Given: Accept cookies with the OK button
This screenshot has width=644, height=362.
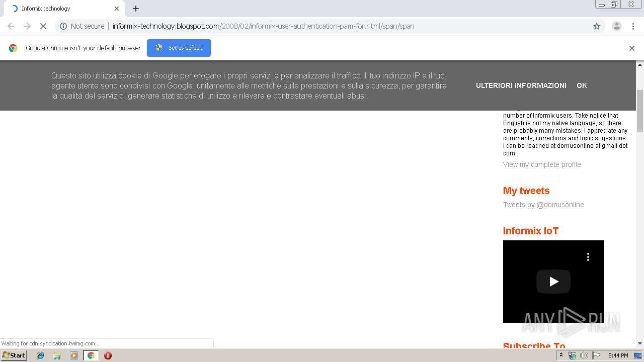Looking at the screenshot, I should click(582, 85).
